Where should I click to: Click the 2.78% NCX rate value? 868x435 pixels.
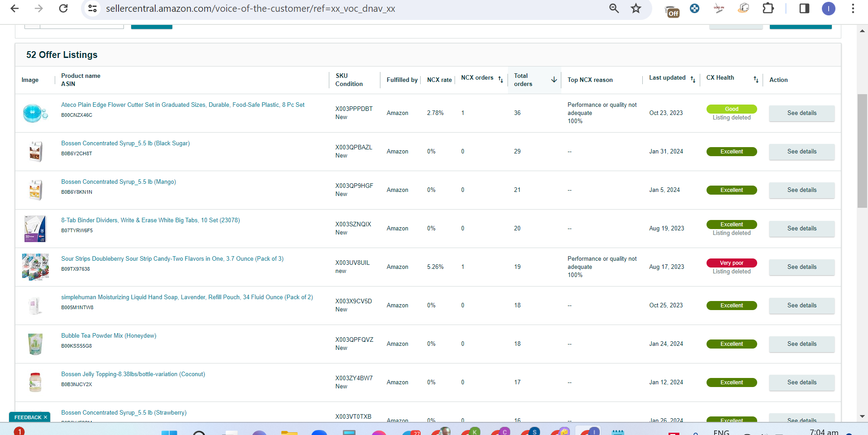tap(435, 113)
